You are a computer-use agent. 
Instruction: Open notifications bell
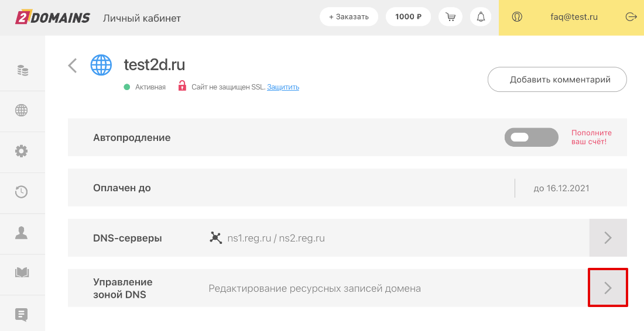pos(481,17)
